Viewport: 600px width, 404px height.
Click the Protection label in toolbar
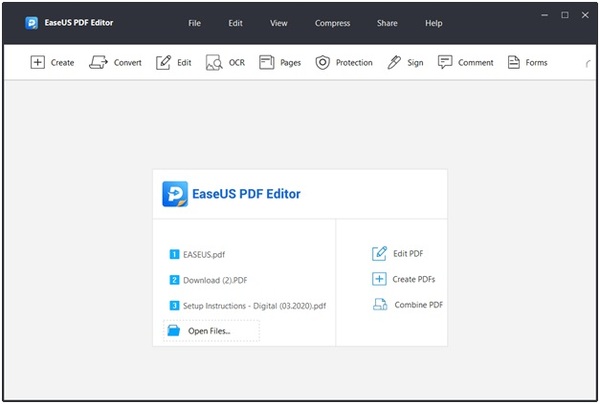coord(354,62)
